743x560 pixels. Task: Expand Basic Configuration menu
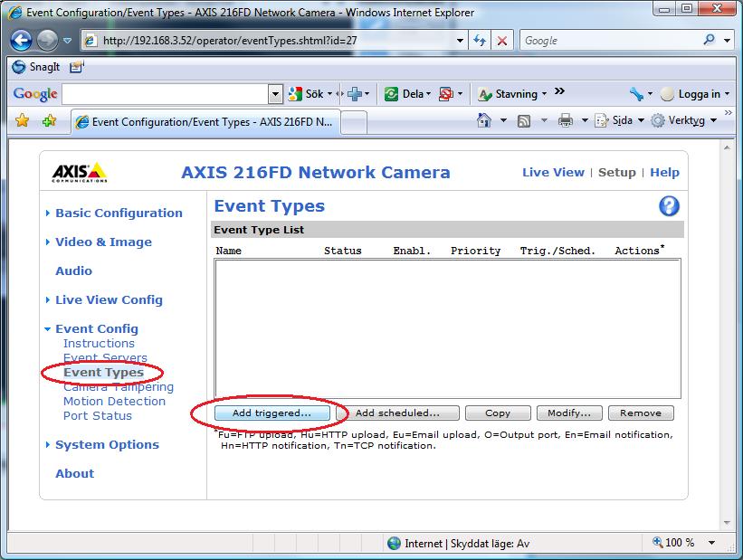pos(119,214)
